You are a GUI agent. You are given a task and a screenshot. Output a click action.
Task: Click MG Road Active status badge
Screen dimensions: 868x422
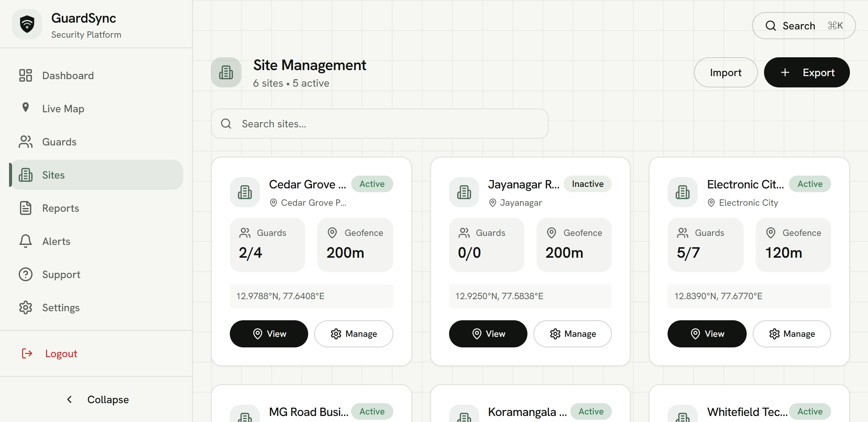(x=372, y=411)
